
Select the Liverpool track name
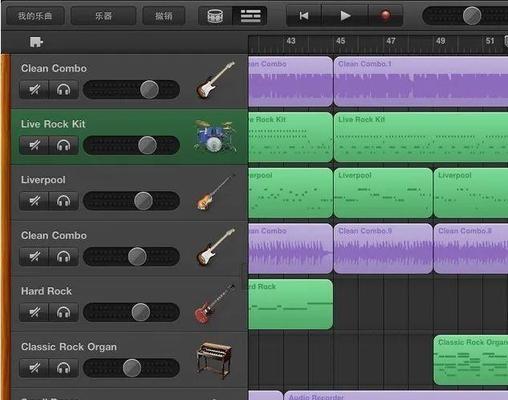tap(43, 180)
